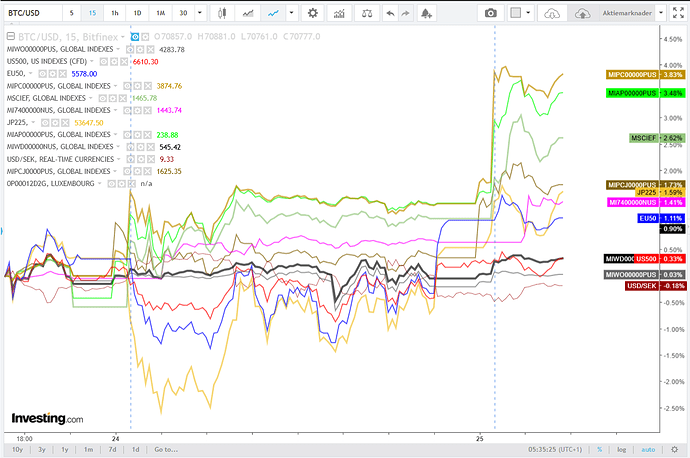
Task: Open dropdown next to US500, US INDEXES
Action: coord(92,61)
